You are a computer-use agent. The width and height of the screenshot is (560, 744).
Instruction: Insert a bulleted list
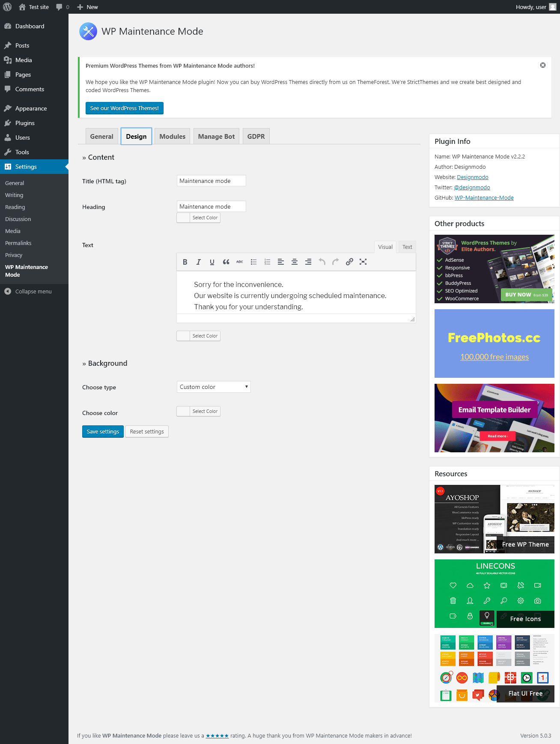click(x=253, y=262)
